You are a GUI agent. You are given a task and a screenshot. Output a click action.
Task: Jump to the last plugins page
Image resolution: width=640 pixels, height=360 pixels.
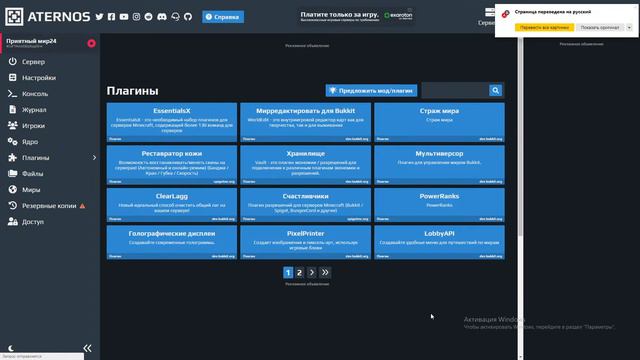coord(325,272)
